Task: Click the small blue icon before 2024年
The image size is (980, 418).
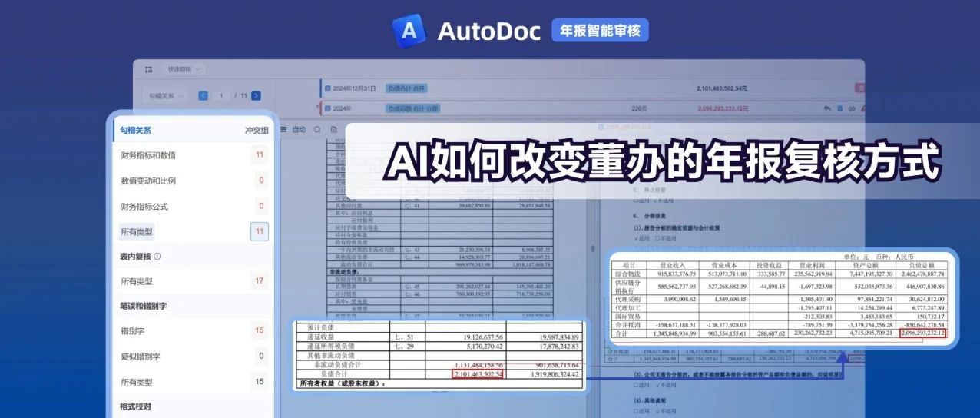Action: 328,109
